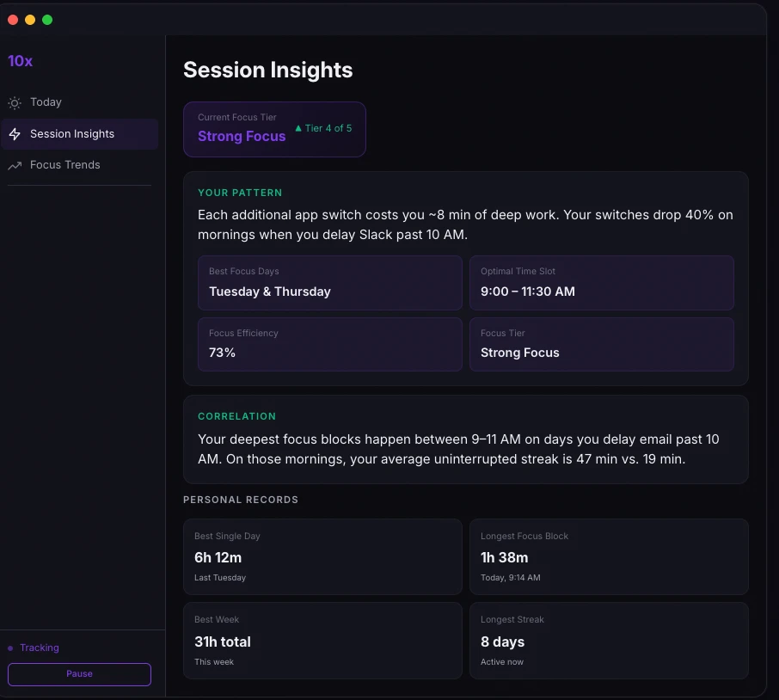The height and width of the screenshot is (700, 779).
Task: Open the Best Single Day record
Action: (322, 557)
